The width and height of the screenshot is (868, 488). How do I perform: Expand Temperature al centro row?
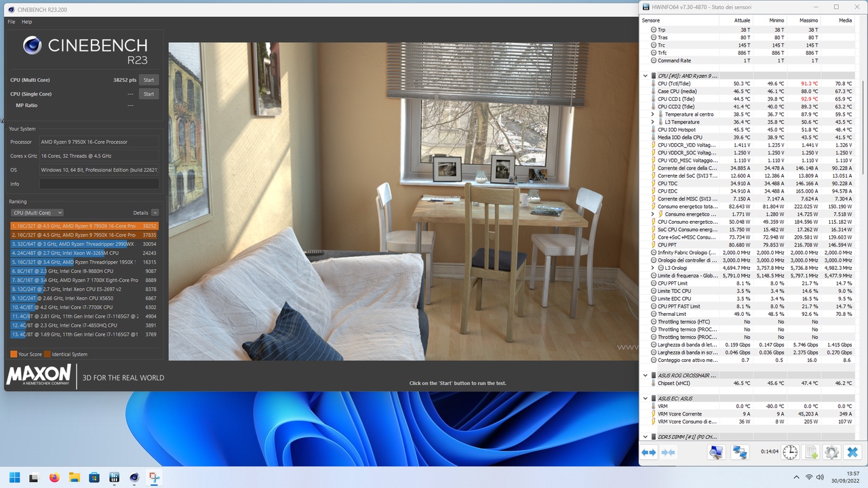click(x=652, y=115)
